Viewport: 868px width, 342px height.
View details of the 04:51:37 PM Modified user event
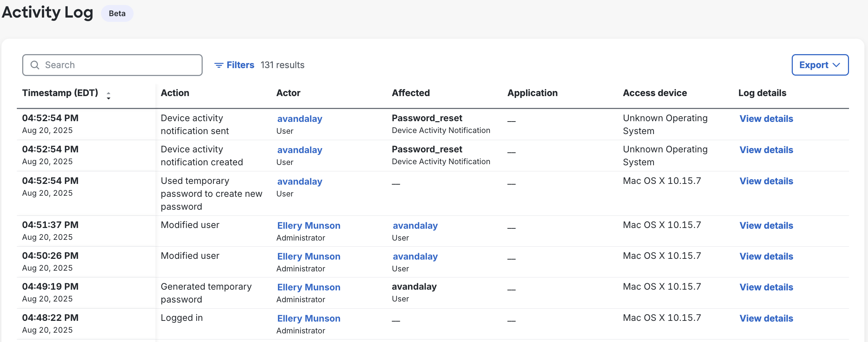766,225
